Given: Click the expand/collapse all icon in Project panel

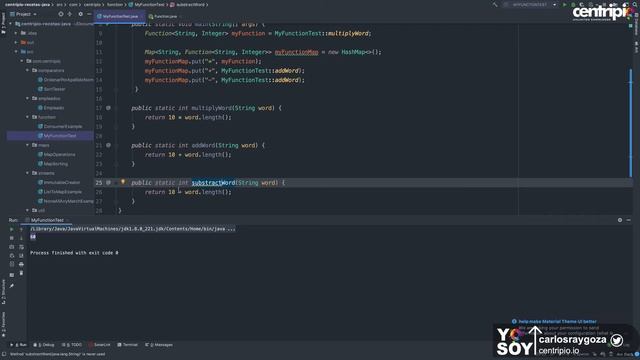Looking at the screenshot, I should click(70, 14).
